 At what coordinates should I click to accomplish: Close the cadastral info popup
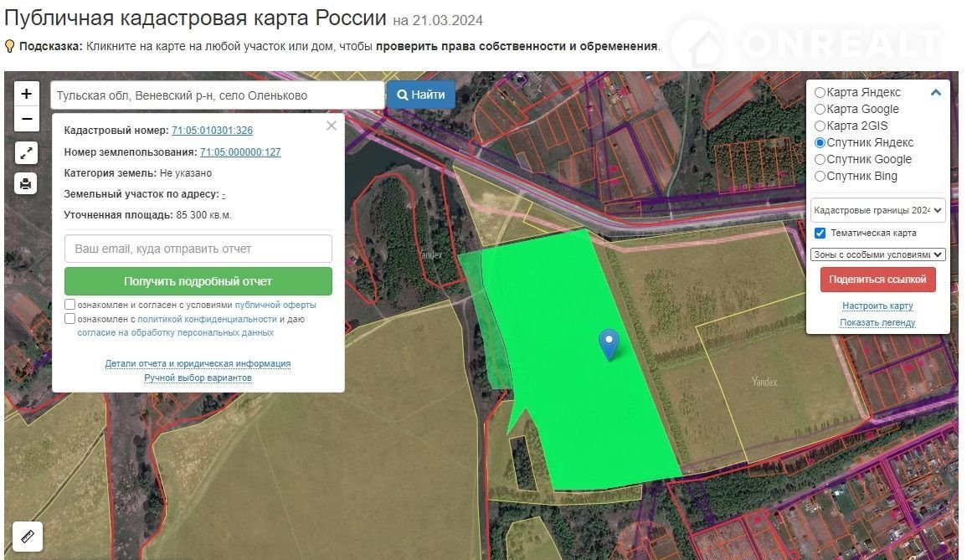332,126
